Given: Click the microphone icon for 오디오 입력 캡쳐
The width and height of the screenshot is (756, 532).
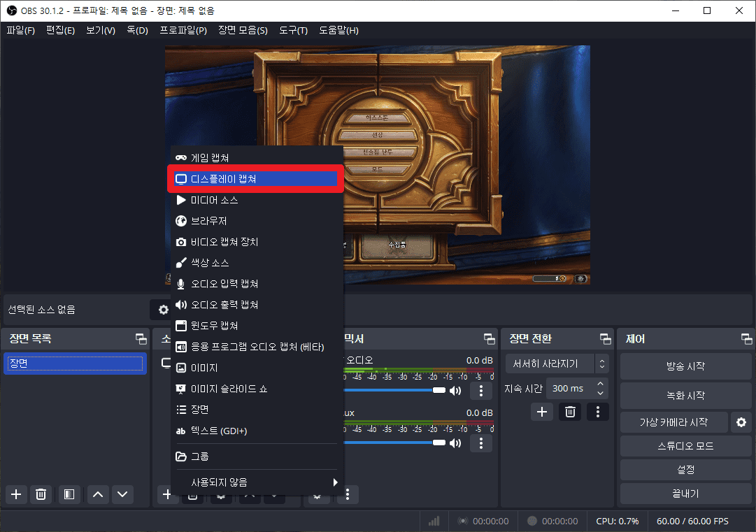Looking at the screenshot, I should pyautogui.click(x=181, y=284).
